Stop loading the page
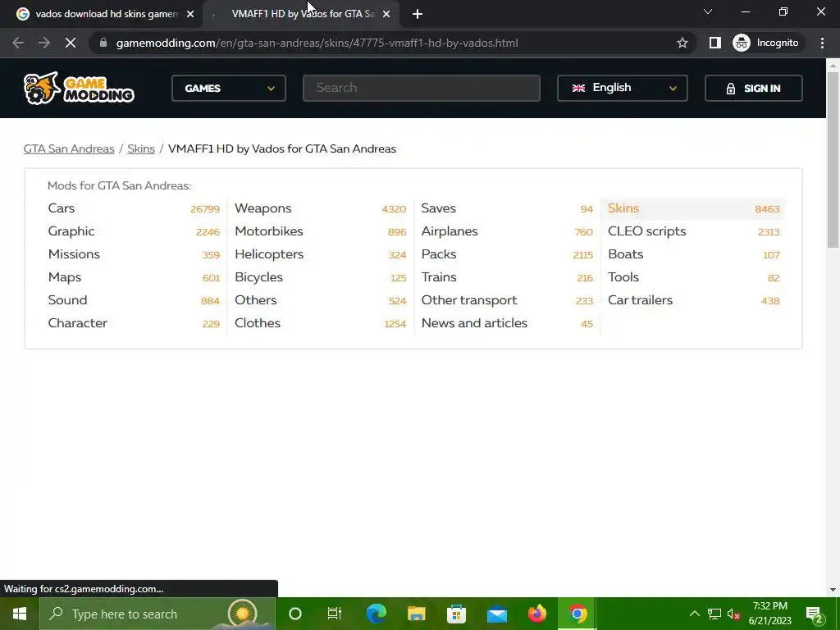The width and height of the screenshot is (840, 630). [x=71, y=43]
